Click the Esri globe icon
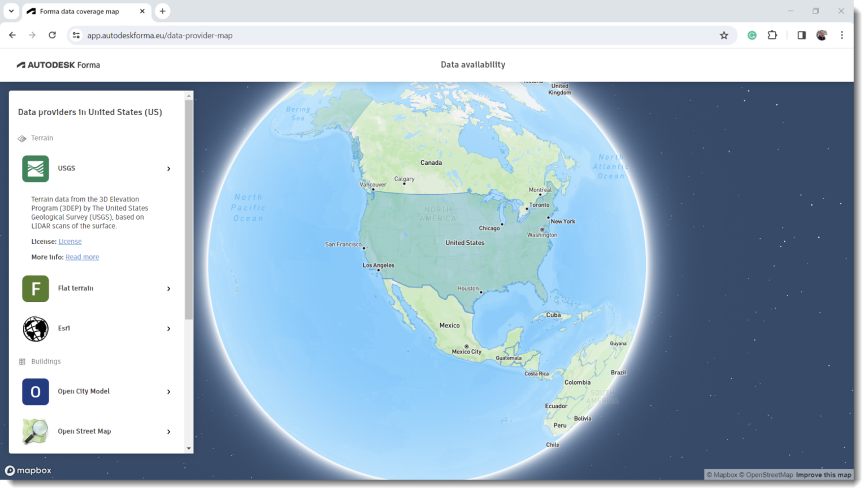868x494 pixels. 36,329
